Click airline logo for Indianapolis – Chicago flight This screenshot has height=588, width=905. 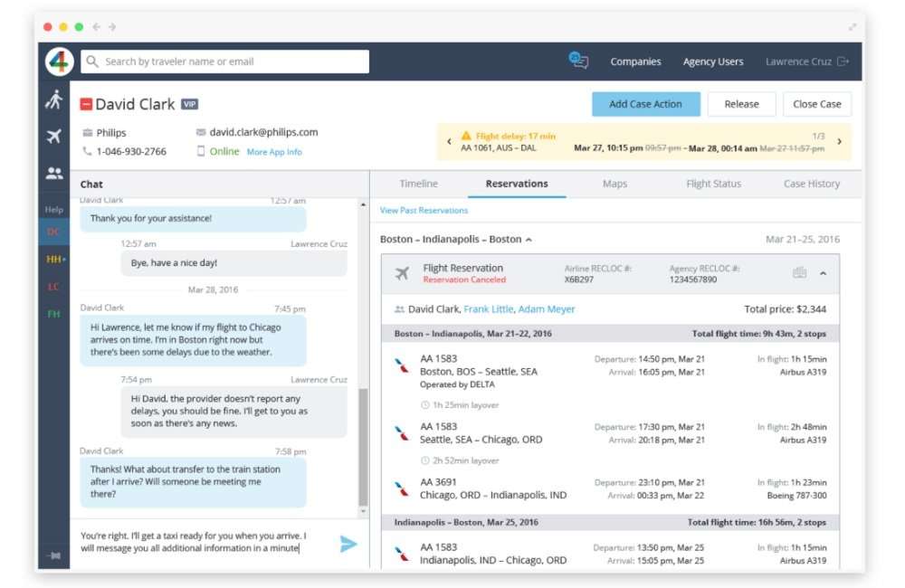click(x=402, y=554)
